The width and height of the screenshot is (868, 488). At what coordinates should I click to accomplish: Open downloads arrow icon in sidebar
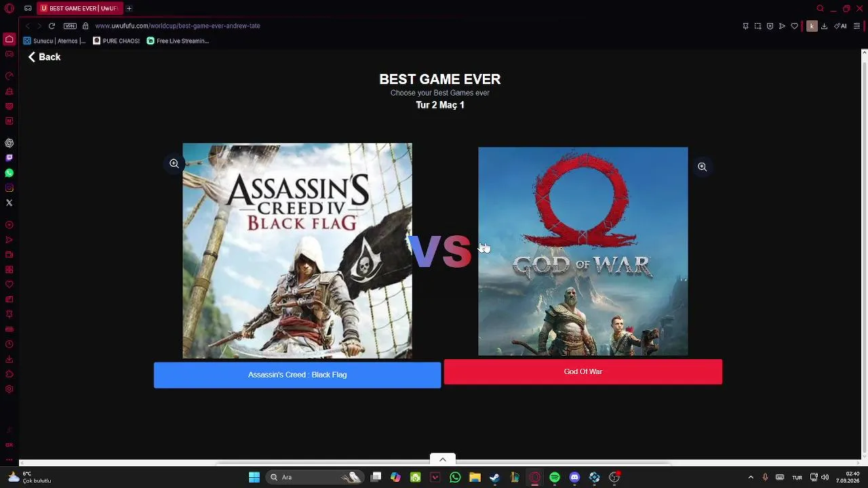point(9,359)
